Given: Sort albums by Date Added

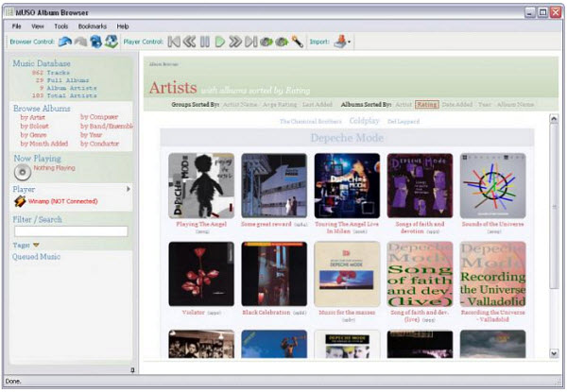Looking at the screenshot, I should (x=457, y=104).
